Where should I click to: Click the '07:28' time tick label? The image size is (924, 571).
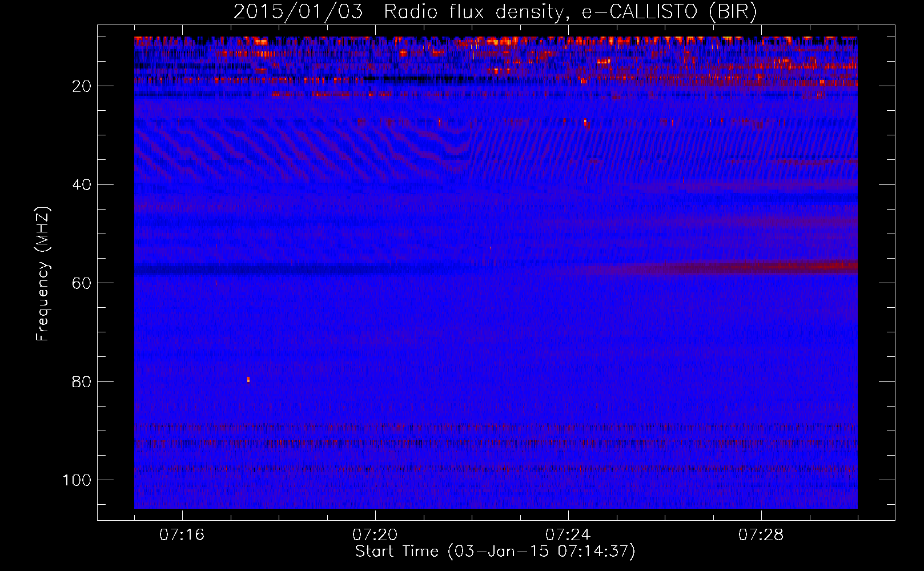[761, 535]
